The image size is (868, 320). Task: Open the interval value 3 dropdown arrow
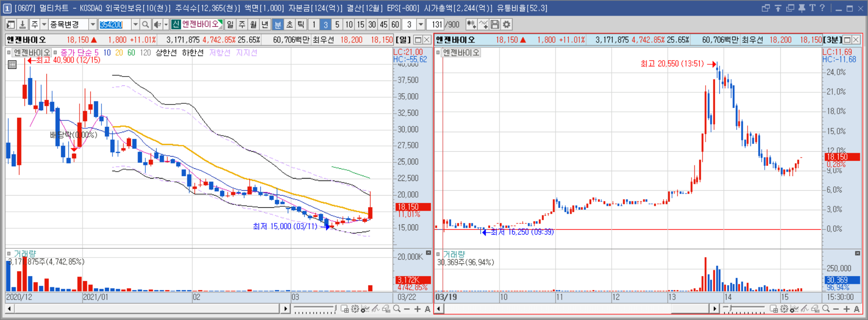(421, 24)
